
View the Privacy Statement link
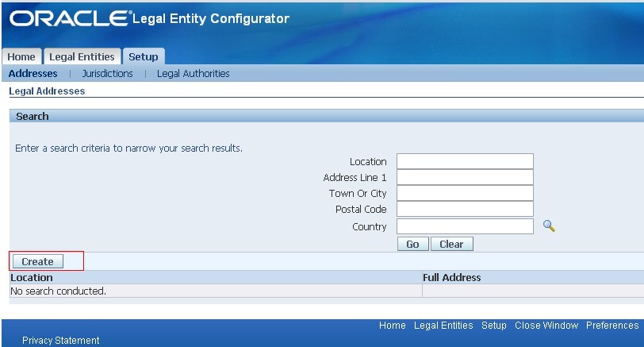pos(61,341)
